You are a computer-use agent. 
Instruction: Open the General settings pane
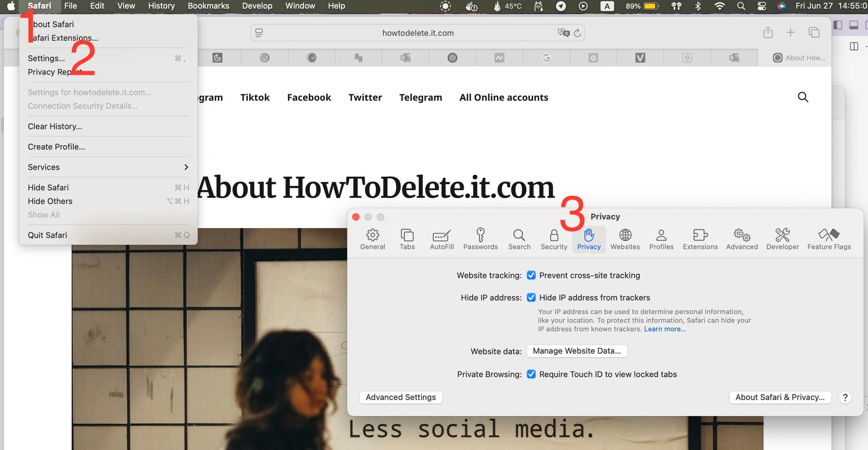click(372, 239)
